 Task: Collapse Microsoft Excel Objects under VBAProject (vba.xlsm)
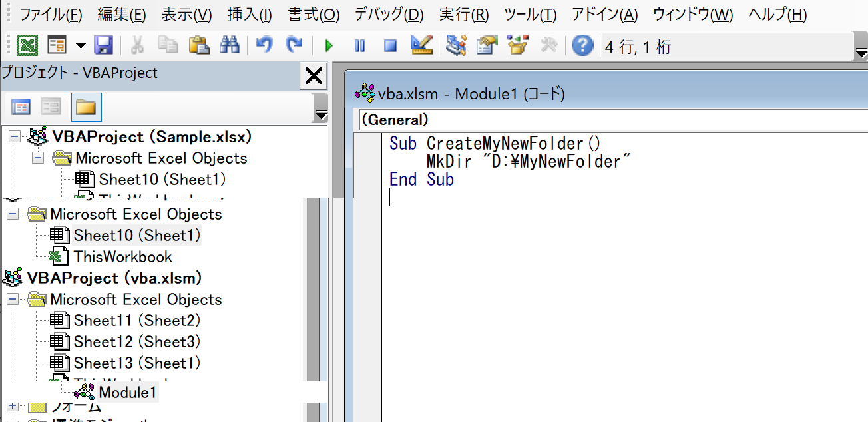pos(13,300)
